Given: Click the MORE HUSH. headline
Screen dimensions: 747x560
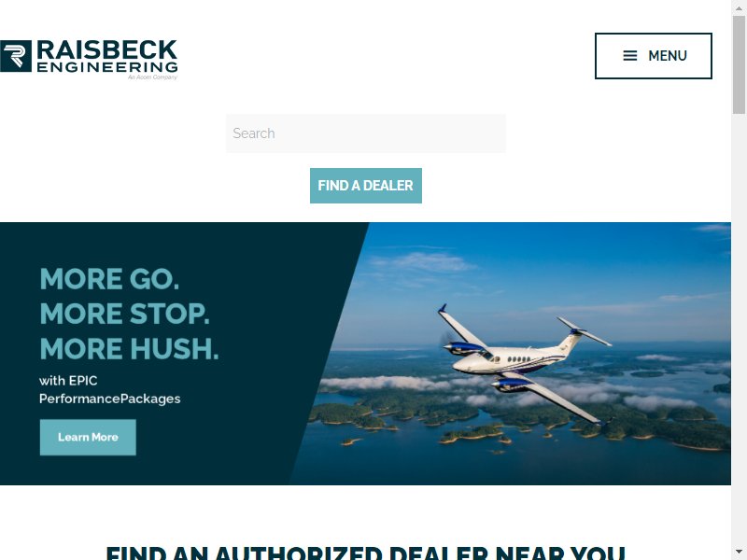Looking at the screenshot, I should tap(129, 349).
